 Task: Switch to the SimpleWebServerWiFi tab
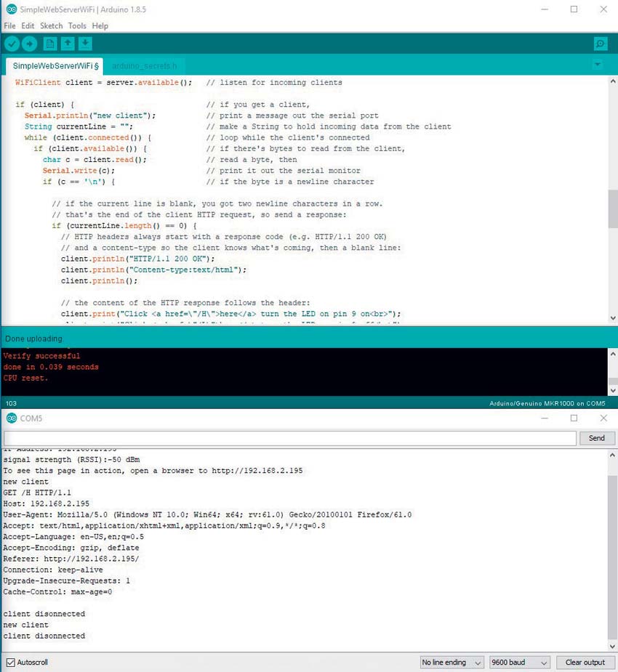(55, 66)
